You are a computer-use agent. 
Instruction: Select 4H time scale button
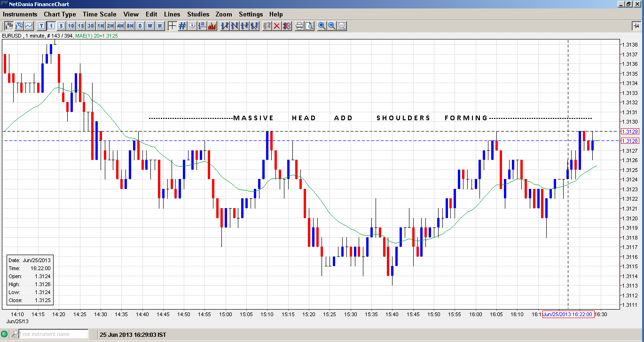tap(120, 26)
